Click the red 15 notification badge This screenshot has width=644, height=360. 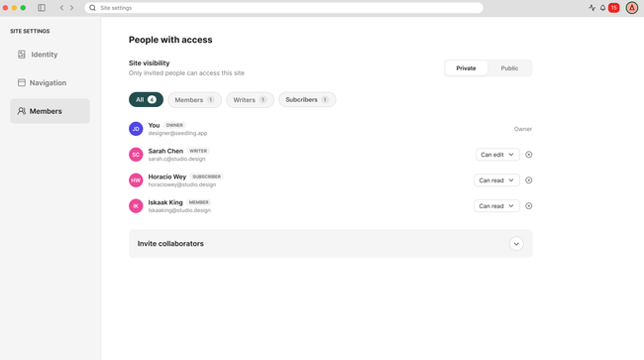coord(613,8)
